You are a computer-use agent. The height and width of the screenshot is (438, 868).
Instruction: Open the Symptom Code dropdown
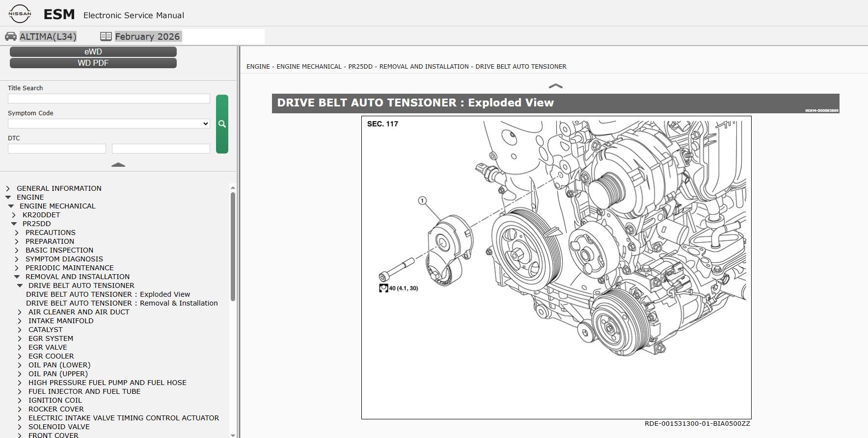click(109, 124)
